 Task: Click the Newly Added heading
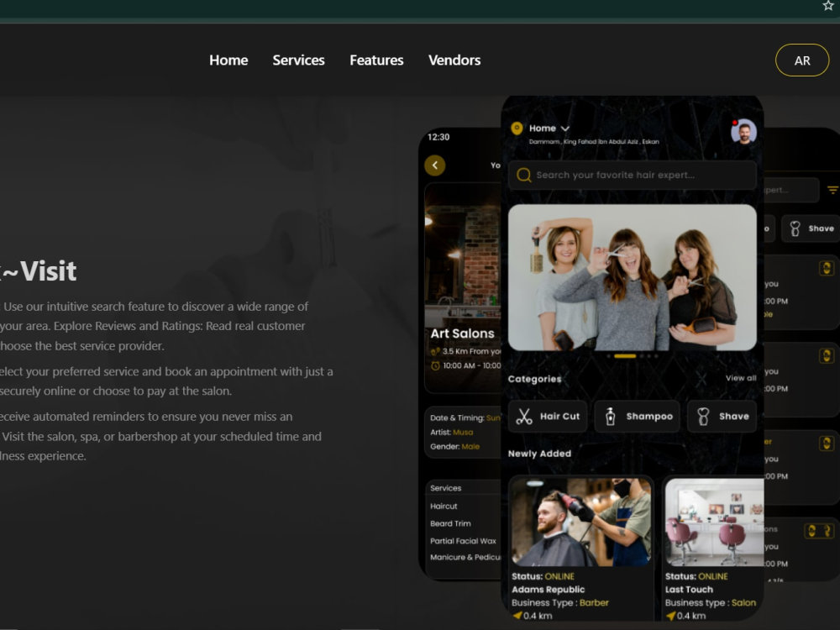click(539, 454)
